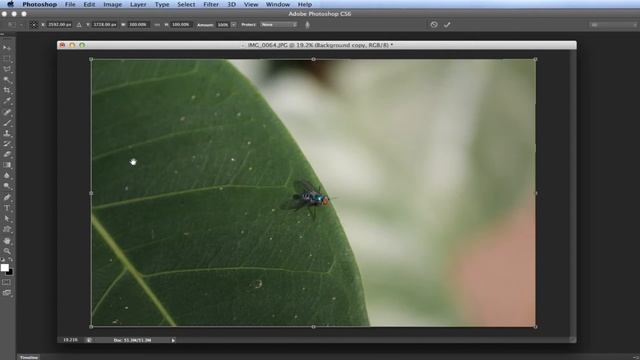The width and height of the screenshot is (640, 360).
Task: Select the Gradient tool
Action: click(7, 165)
